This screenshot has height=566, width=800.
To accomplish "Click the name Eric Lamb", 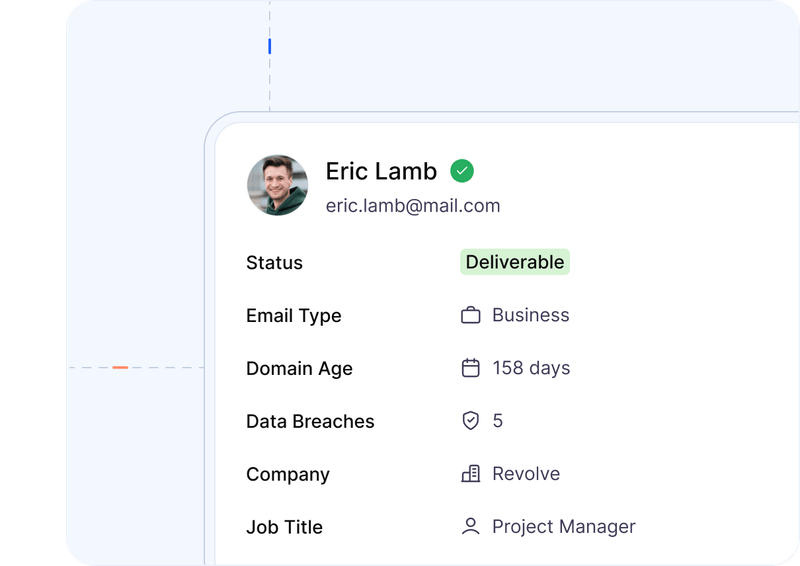I will click(381, 171).
